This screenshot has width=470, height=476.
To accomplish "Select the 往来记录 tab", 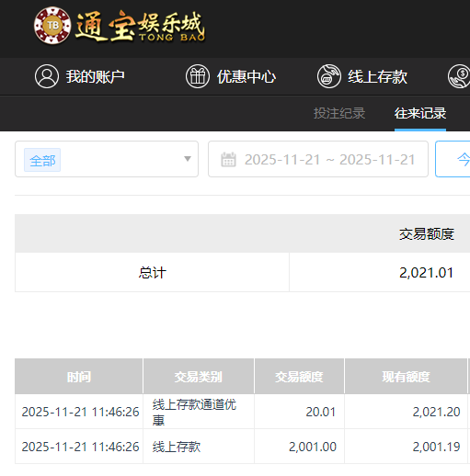I will click(420, 113).
